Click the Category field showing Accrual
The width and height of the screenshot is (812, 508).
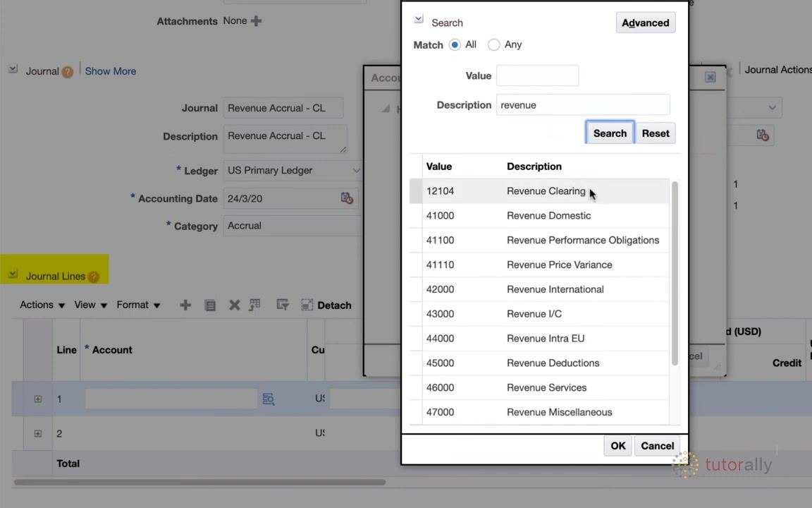(x=292, y=226)
